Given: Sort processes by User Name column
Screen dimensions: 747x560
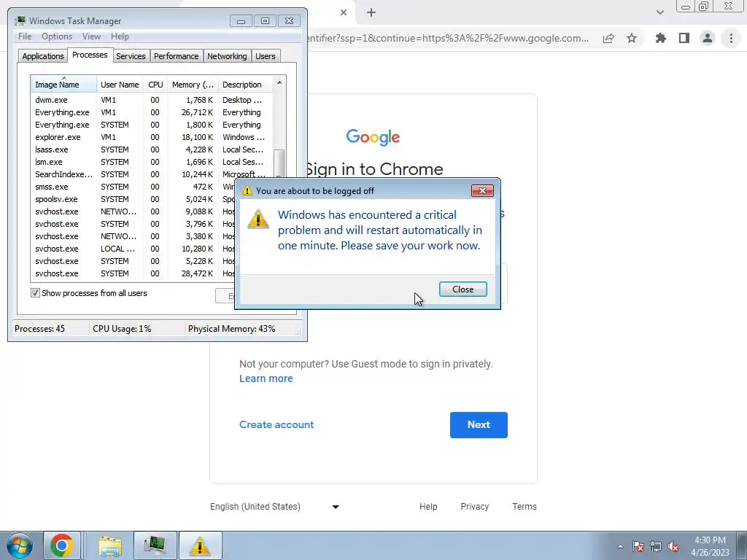Looking at the screenshot, I should pos(120,84).
